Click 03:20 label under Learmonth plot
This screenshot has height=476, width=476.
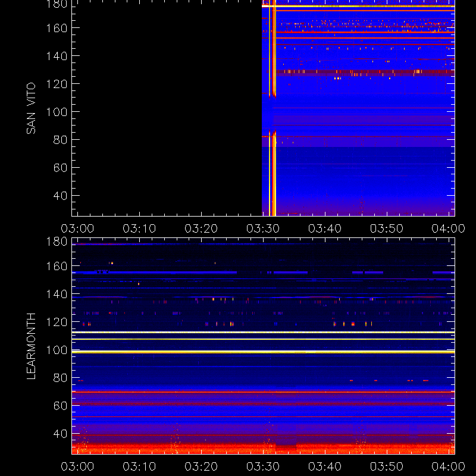201,466
